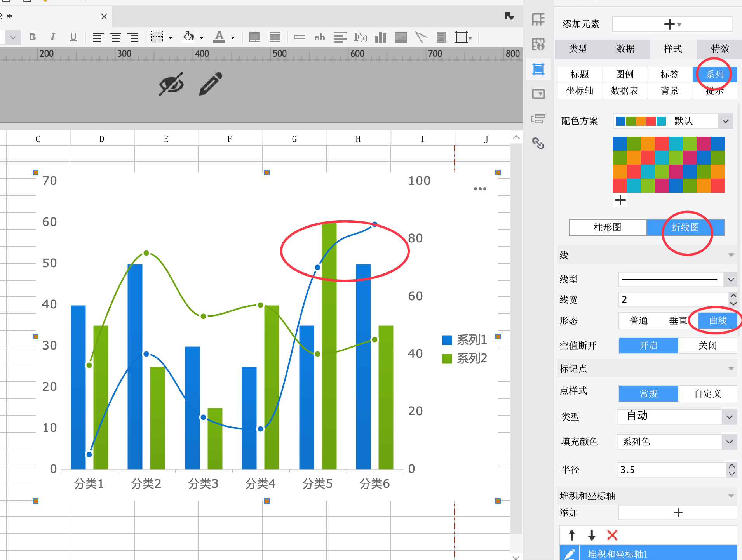Open 标签 style sub-tab
The height and width of the screenshot is (560, 742).
click(x=670, y=75)
